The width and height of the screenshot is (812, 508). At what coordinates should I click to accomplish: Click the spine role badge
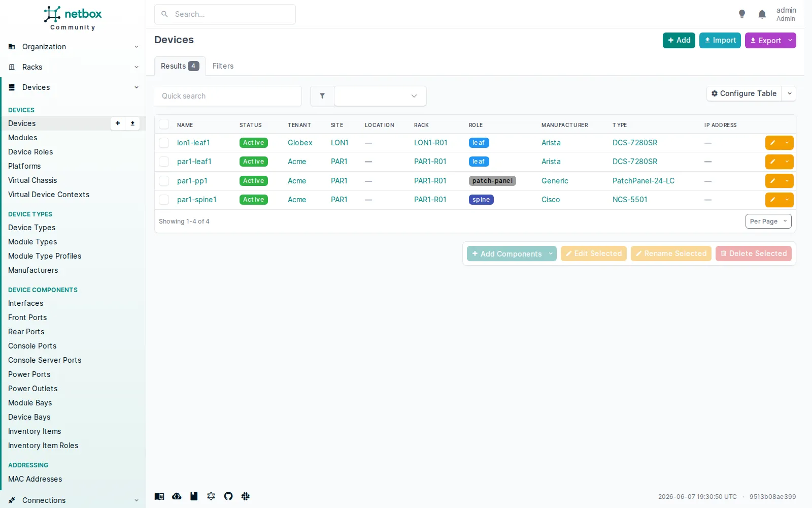[x=481, y=200]
